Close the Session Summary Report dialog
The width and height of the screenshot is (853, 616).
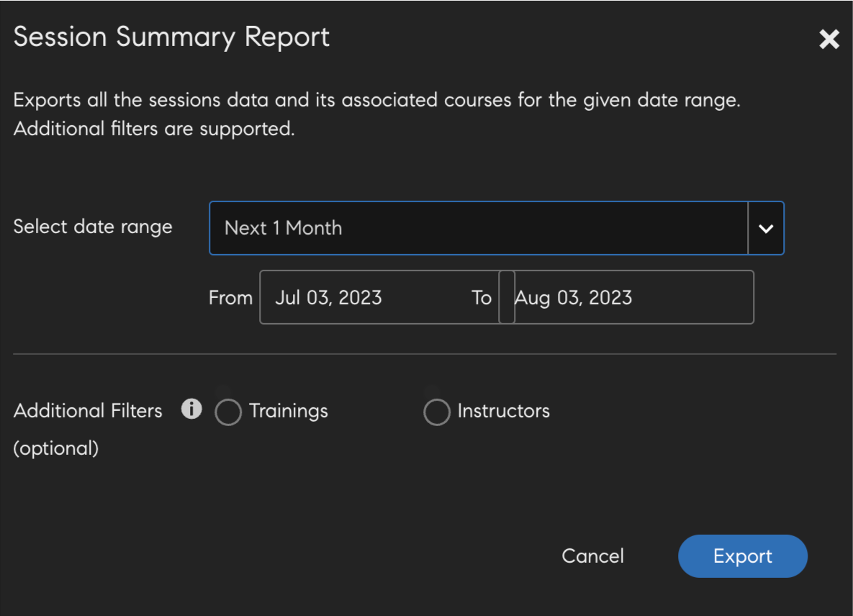[x=829, y=40]
